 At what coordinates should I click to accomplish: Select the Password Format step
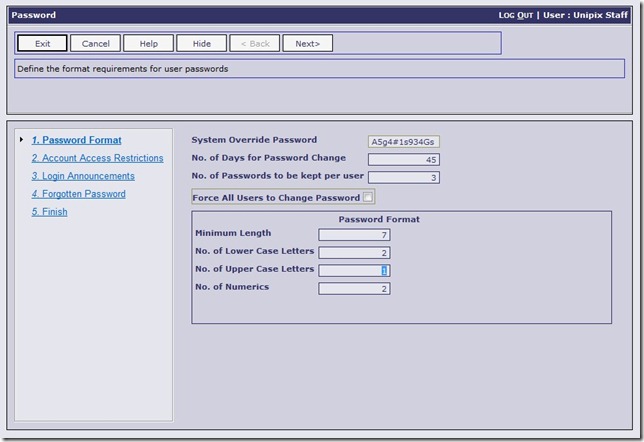pos(76,141)
